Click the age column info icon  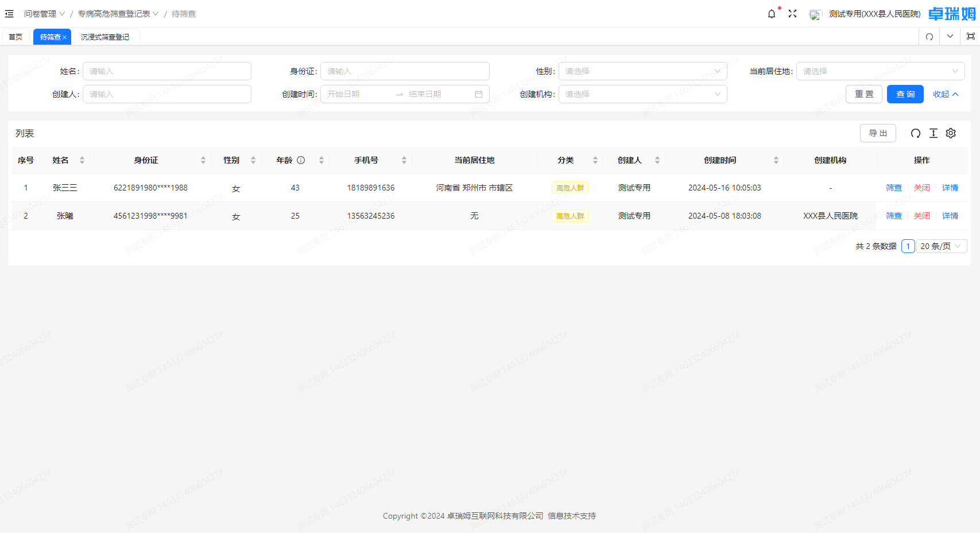pos(300,160)
